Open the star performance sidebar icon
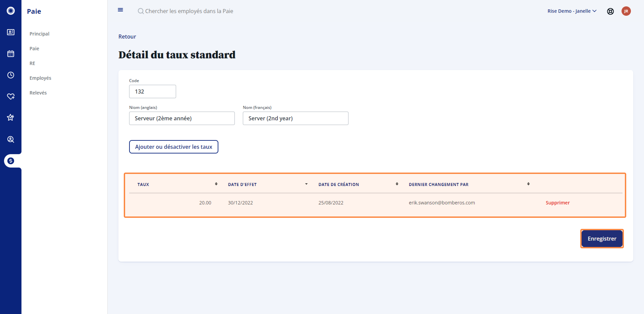This screenshot has width=644, height=314. (x=11, y=117)
